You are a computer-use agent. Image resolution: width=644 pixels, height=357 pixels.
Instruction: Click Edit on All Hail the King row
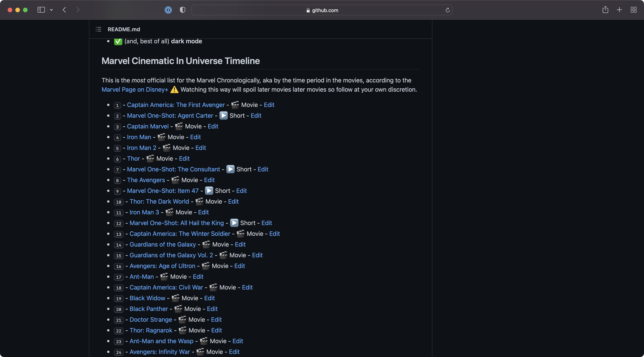267,223
